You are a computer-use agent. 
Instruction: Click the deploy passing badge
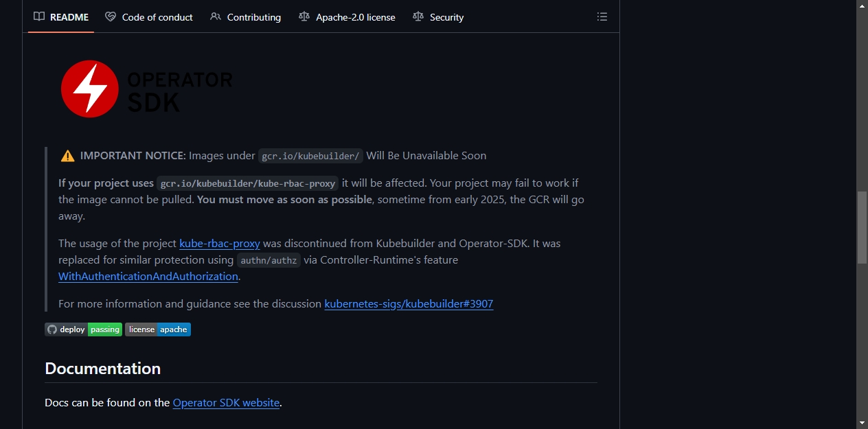pos(83,329)
